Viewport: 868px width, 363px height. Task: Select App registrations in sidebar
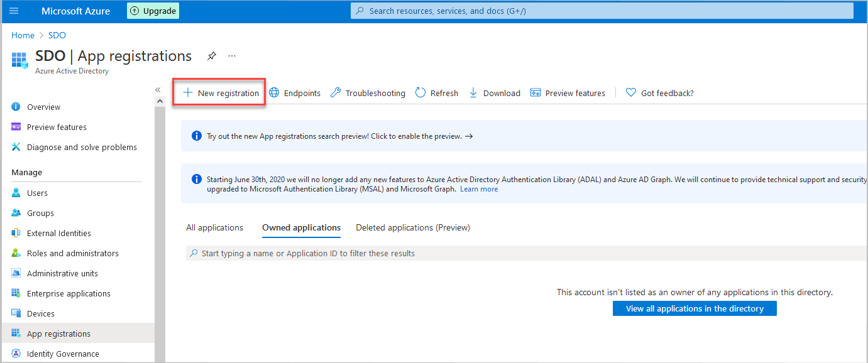pyautogui.click(x=77, y=333)
